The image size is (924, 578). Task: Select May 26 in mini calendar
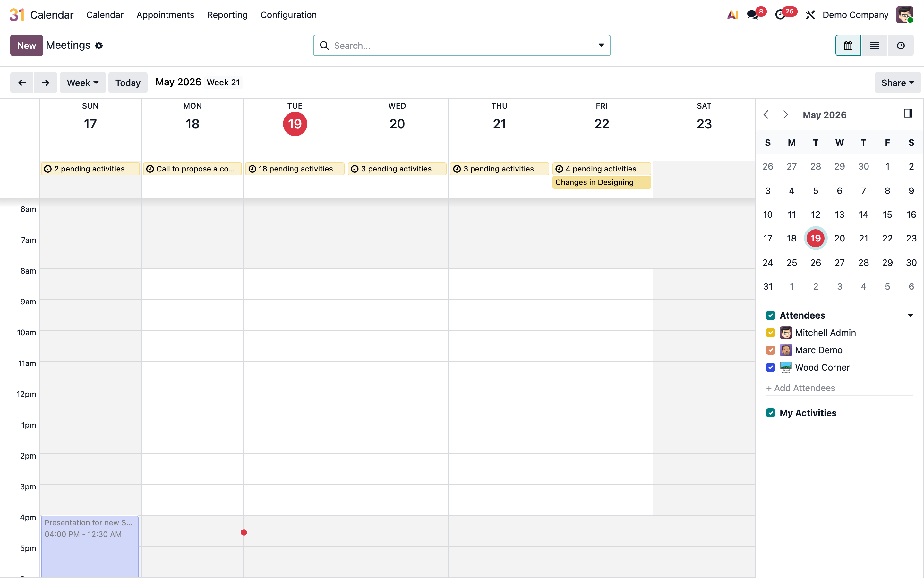point(816,263)
